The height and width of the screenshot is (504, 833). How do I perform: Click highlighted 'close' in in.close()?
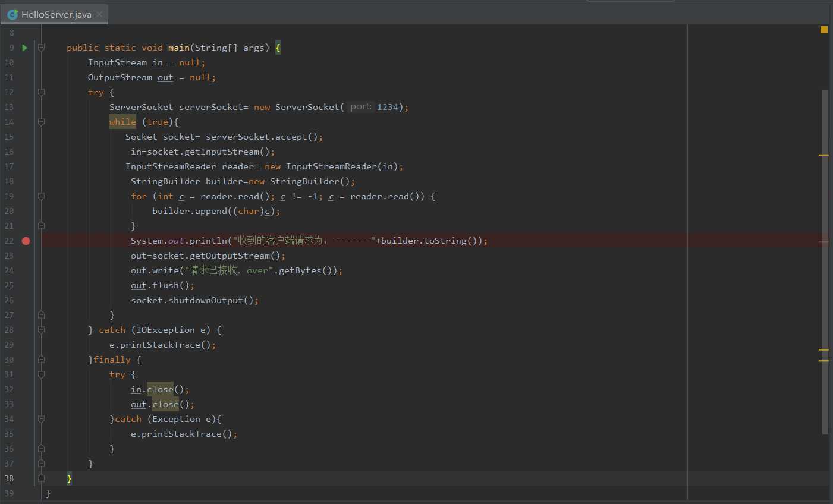point(160,389)
